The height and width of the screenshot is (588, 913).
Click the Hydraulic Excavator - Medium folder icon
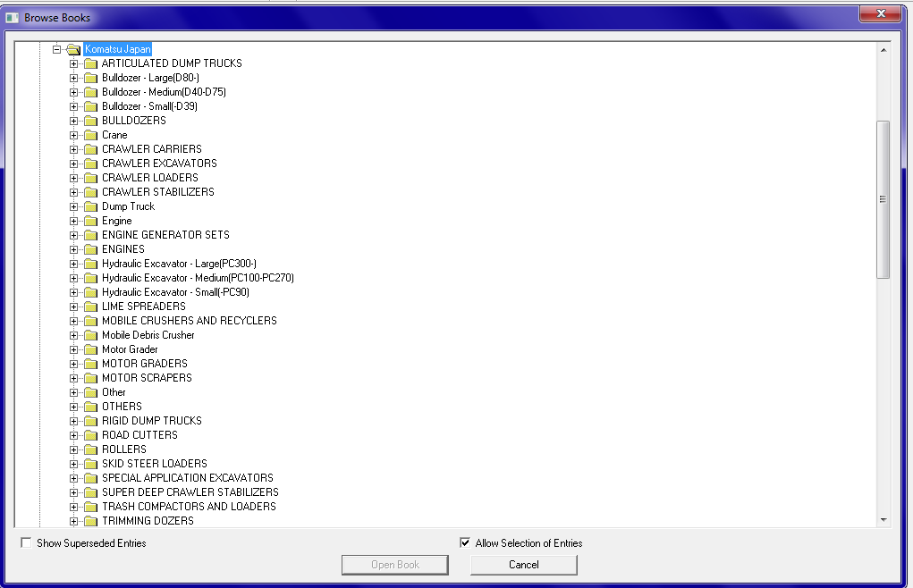(90, 278)
